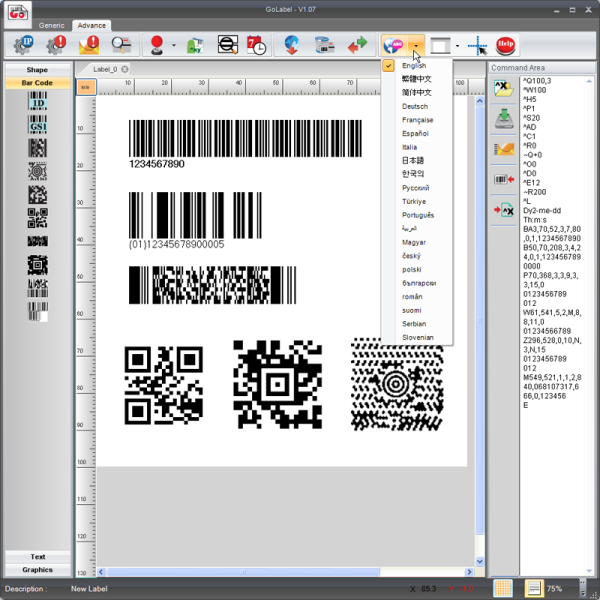Screen dimensions: 600x600
Task: Open the Shape panel section
Action: (37, 70)
